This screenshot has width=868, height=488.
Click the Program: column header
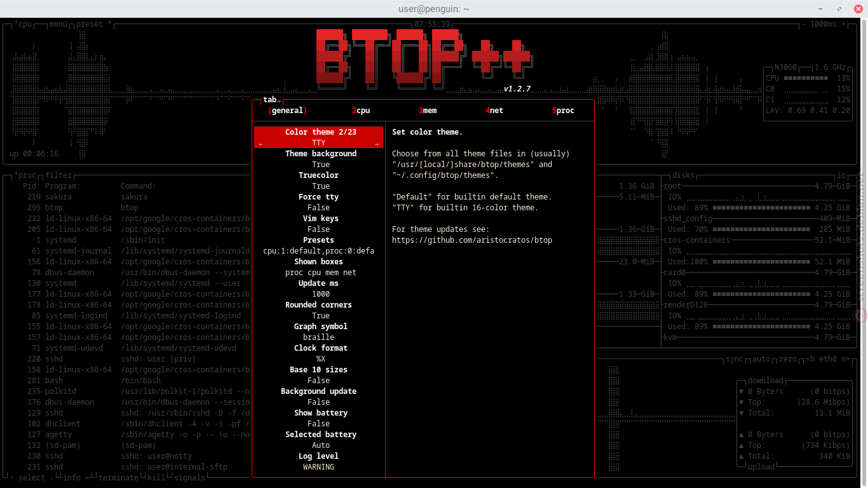(63, 186)
